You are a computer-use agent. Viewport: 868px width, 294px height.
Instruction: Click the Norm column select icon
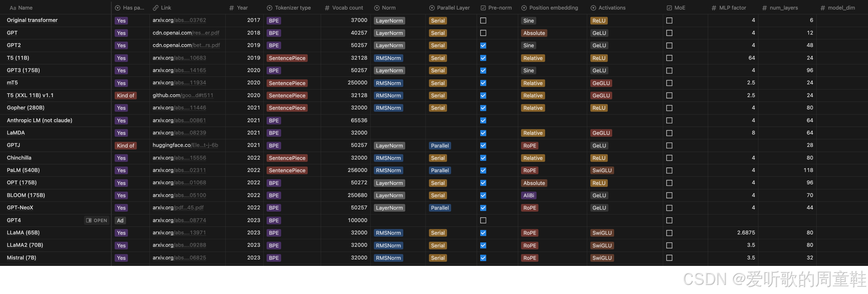click(377, 8)
